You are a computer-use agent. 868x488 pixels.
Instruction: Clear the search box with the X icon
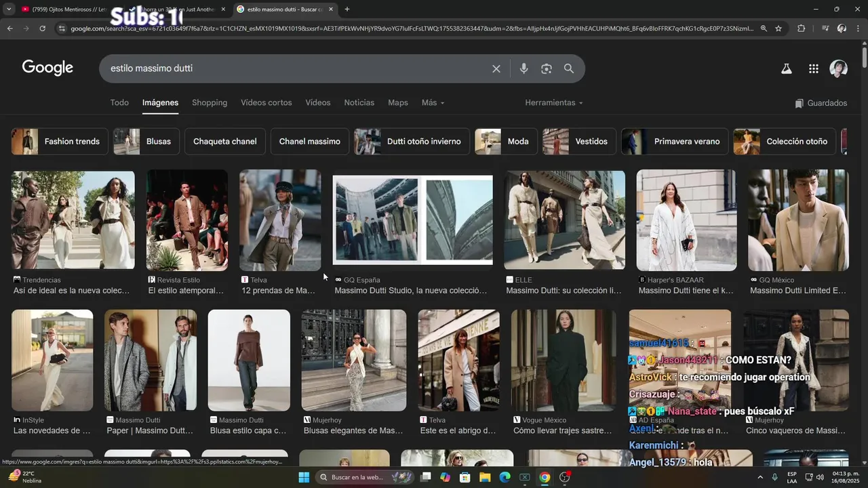pyautogui.click(x=496, y=68)
